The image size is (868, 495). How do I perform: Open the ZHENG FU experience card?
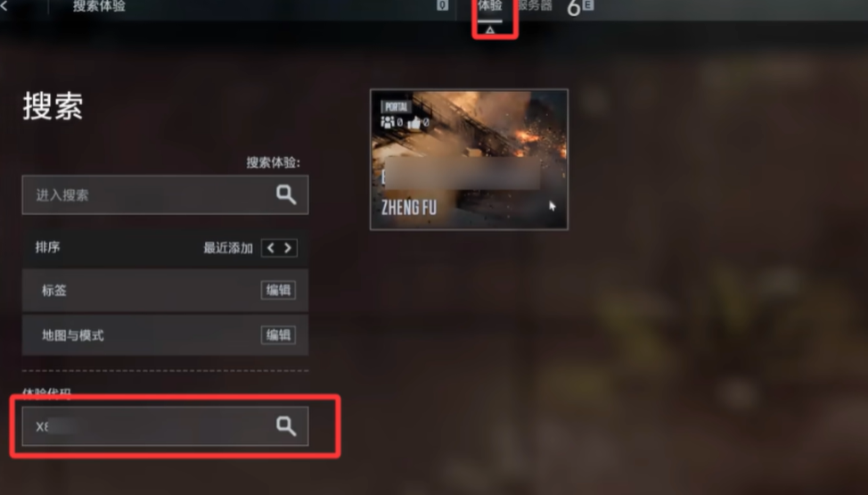pyautogui.click(x=469, y=159)
